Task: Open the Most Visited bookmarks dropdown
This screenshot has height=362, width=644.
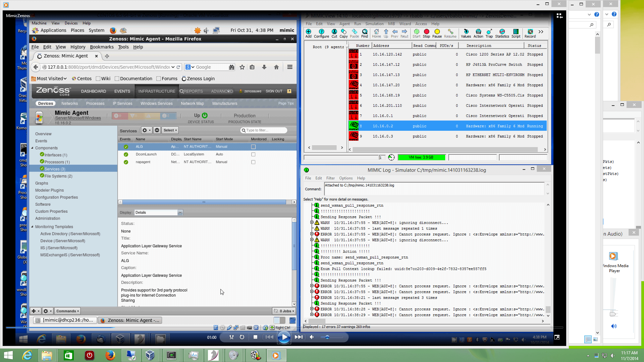Action: [x=49, y=79]
